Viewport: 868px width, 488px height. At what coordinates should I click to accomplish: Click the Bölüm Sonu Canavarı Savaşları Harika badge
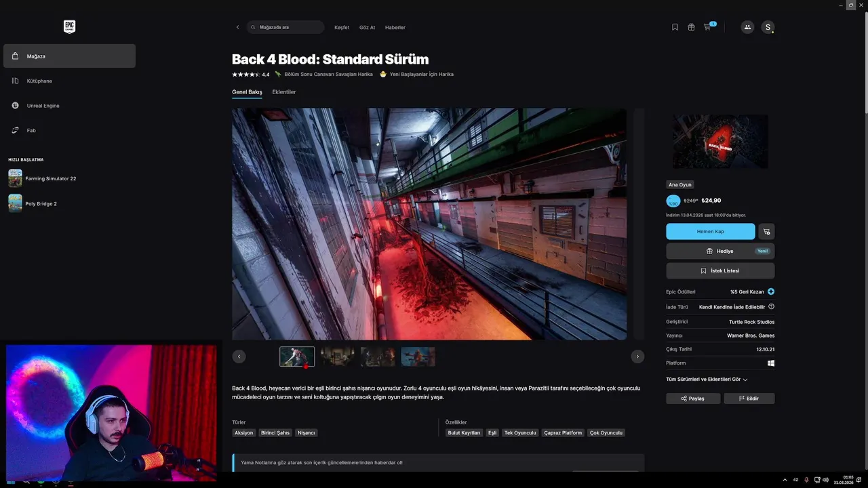[324, 74]
